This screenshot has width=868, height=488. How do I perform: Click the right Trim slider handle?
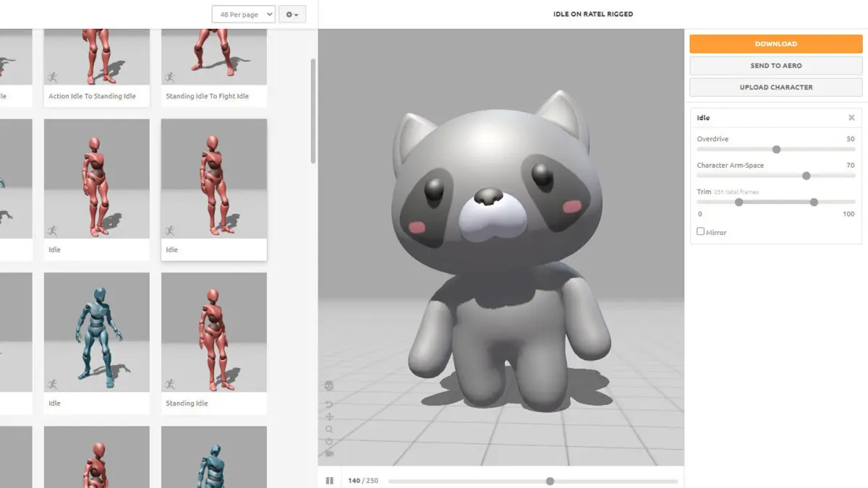[x=814, y=202]
